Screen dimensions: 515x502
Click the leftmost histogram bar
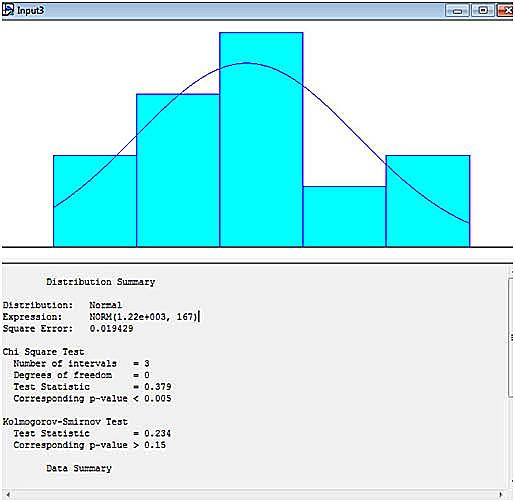pyautogui.click(x=95, y=201)
